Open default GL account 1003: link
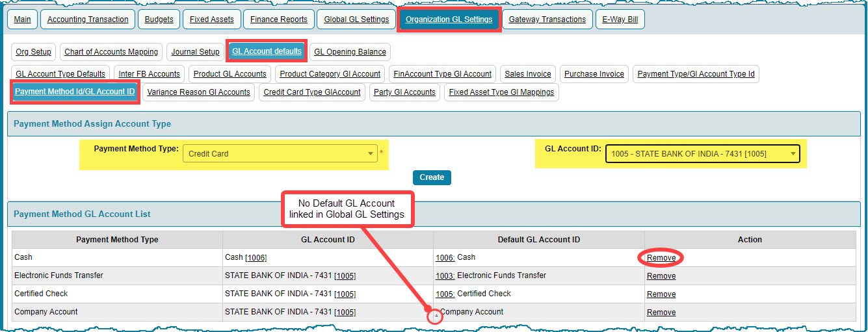The width and height of the screenshot is (868, 332). pos(445,276)
